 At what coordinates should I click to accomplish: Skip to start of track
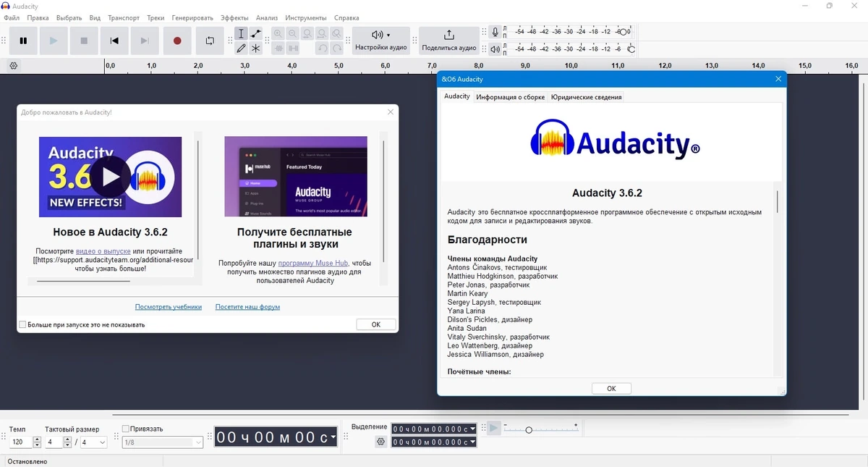[114, 41]
